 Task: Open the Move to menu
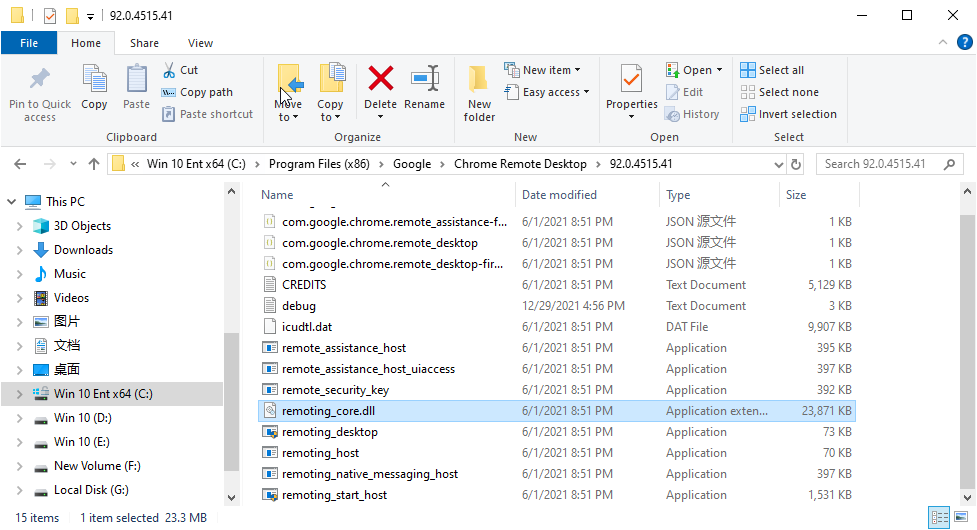coord(288,93)
